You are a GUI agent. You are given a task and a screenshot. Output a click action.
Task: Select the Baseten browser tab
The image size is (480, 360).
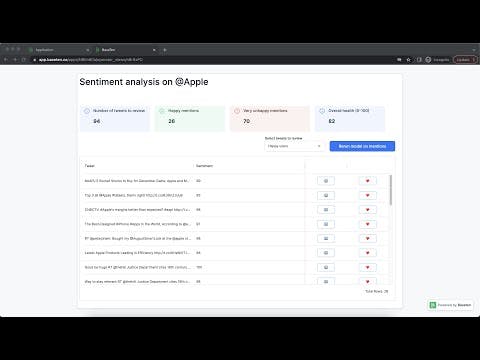[125, 50]
